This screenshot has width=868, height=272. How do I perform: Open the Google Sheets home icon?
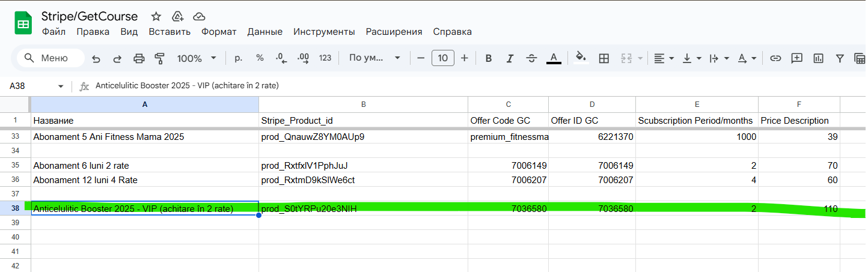23,24
